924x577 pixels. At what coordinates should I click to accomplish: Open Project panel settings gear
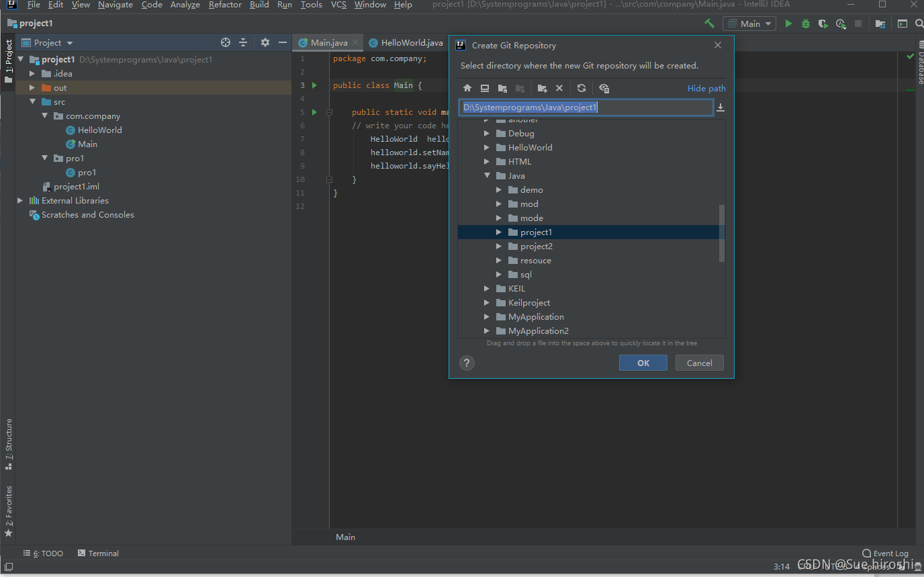(x=265, y=42)
